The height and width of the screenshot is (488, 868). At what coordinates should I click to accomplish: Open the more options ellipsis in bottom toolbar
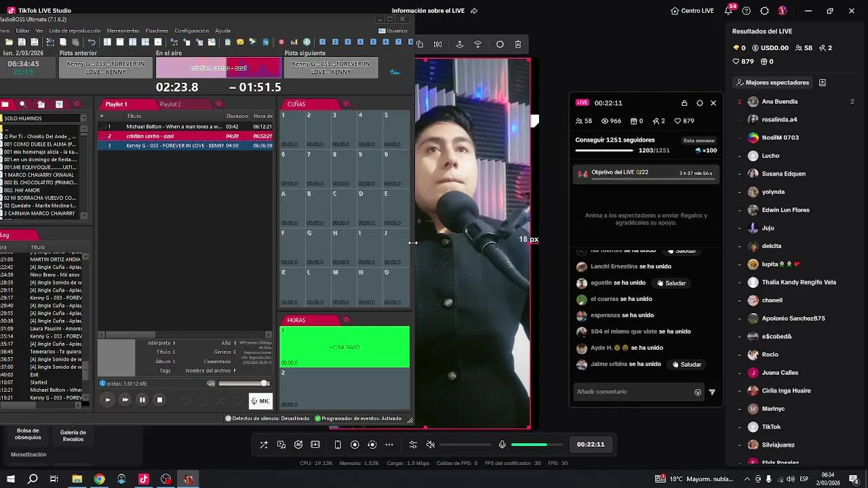[x=389, y=445]
